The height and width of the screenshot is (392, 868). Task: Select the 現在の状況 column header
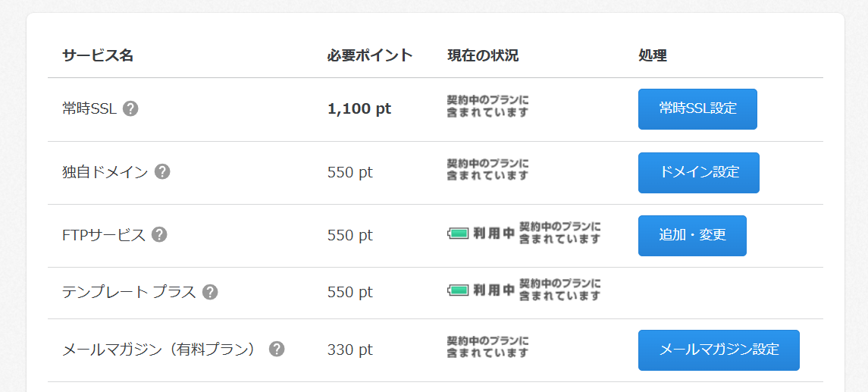(483, 55)
